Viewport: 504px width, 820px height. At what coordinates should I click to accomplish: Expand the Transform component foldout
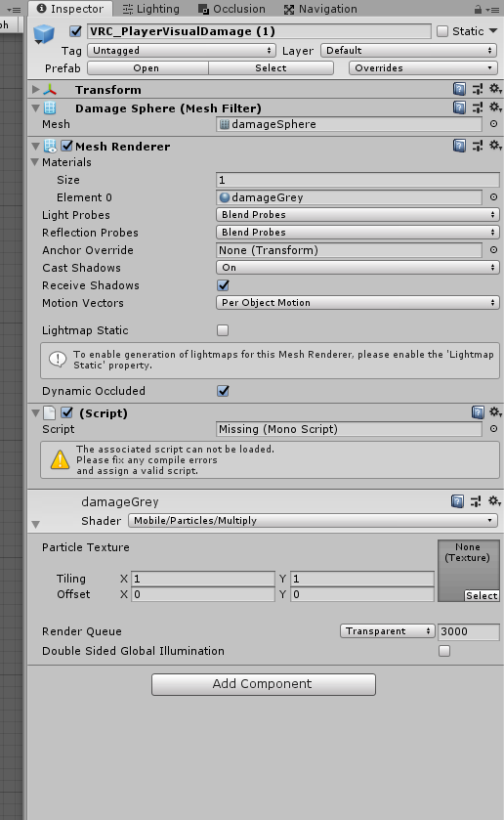pyautogui.click(x=35, y=89)
